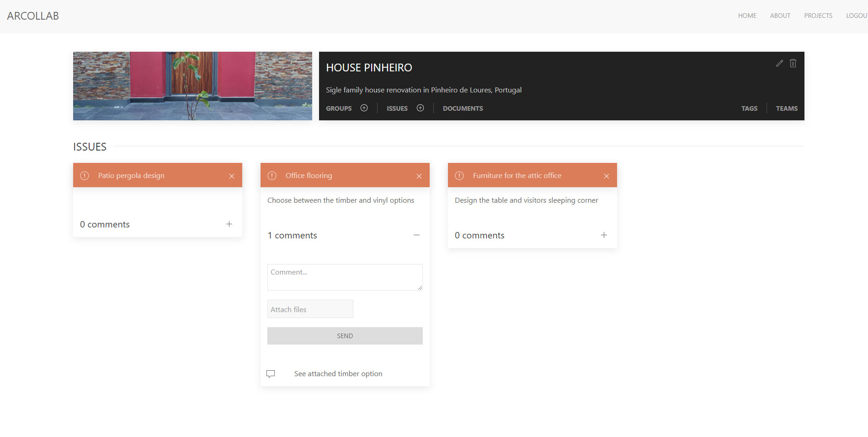This screenshot has height=437, width=868.
Task: Expand comments on Patio pergola design
Action: (229, 224)
